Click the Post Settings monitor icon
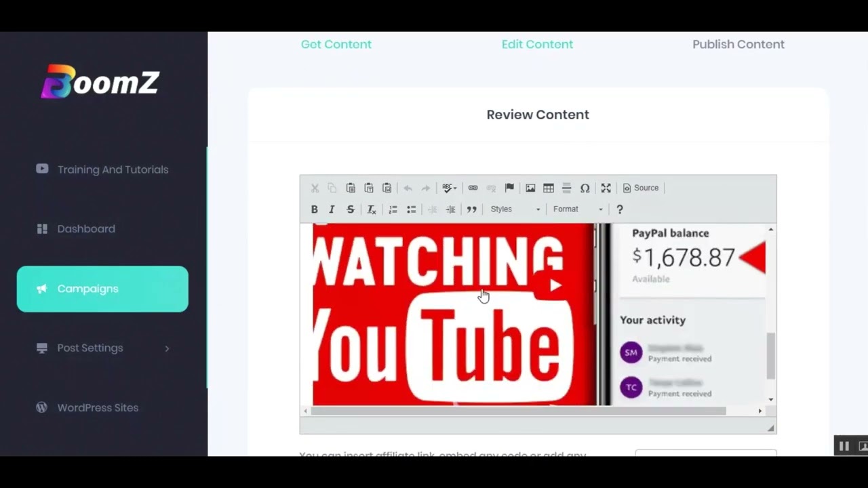 click(x=42, y=348)
